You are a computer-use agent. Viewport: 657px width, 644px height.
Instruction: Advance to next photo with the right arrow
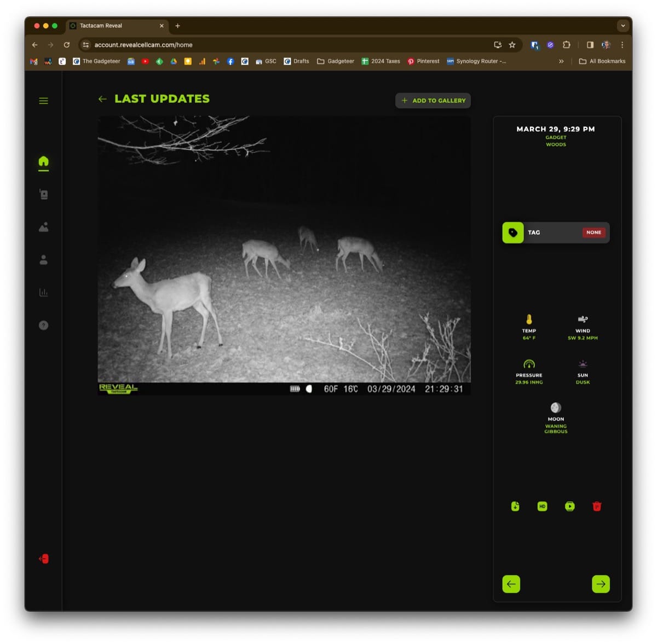tap(601, 584)
